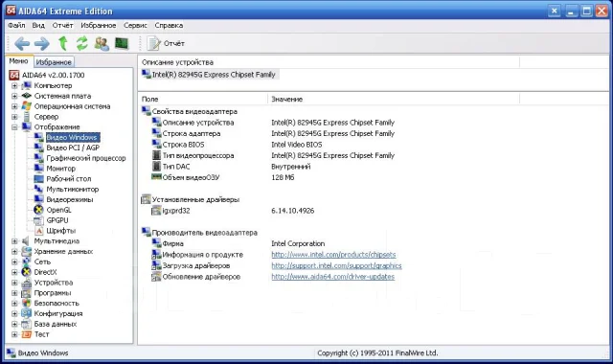Click the Установленные драйверы section heading

click(x=195, y=199)
